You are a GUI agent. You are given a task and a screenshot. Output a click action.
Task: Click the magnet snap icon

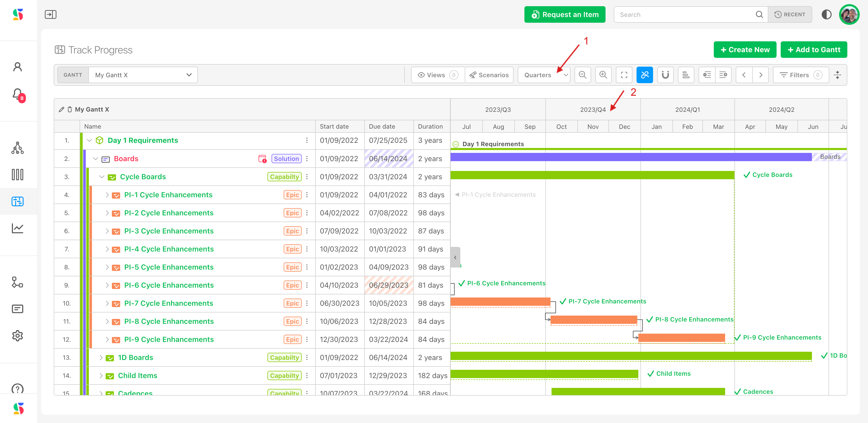point(665,75)
